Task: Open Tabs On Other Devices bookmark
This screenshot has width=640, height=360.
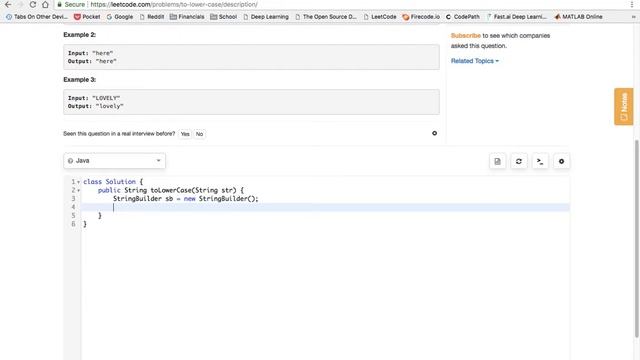Action: (x=37, y=17)
